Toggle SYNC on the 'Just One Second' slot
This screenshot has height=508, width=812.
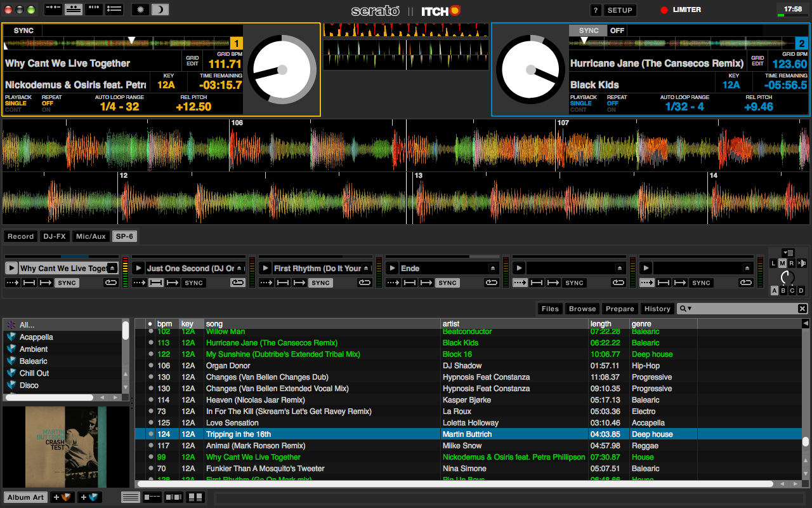pyautogui.click(x=193, y=283)
